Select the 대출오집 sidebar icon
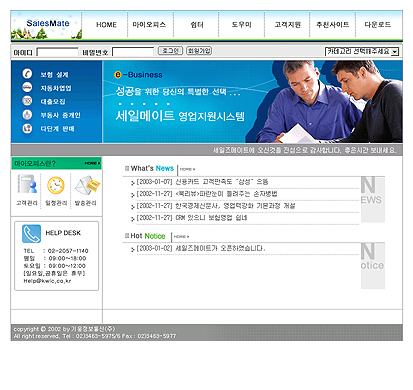Screen dimensions: 413x390 point(27,101)
